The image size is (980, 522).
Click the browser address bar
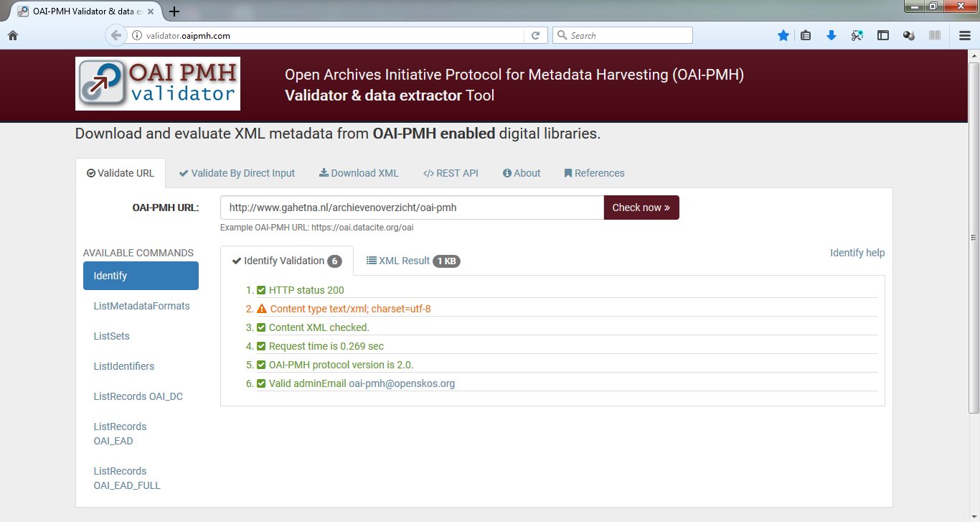tap(330, 35)
